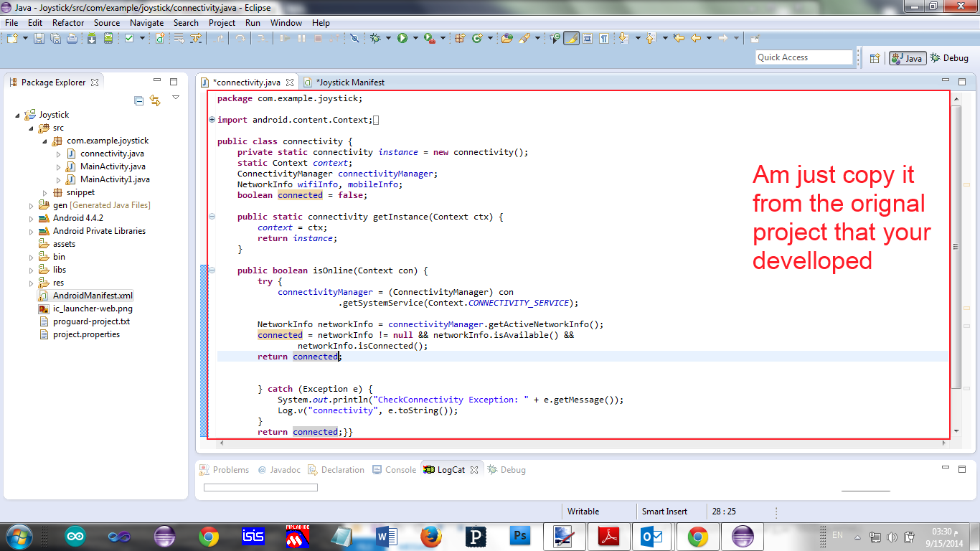The height and width of the screenshot is (551, 980).
Task: Switch to the Joystick Manifest tab
Action: [348, 82]
